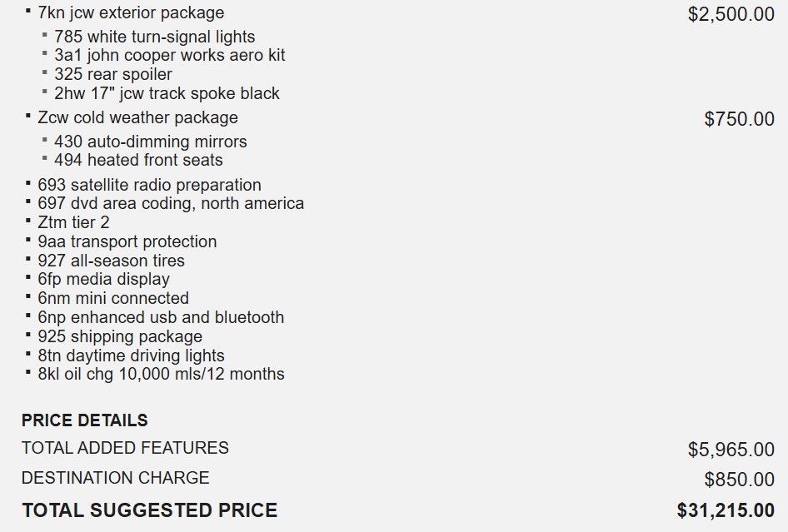788x532 pixels.
Task: Click 697 dvd area coding entry
Action: click(171, 203)
